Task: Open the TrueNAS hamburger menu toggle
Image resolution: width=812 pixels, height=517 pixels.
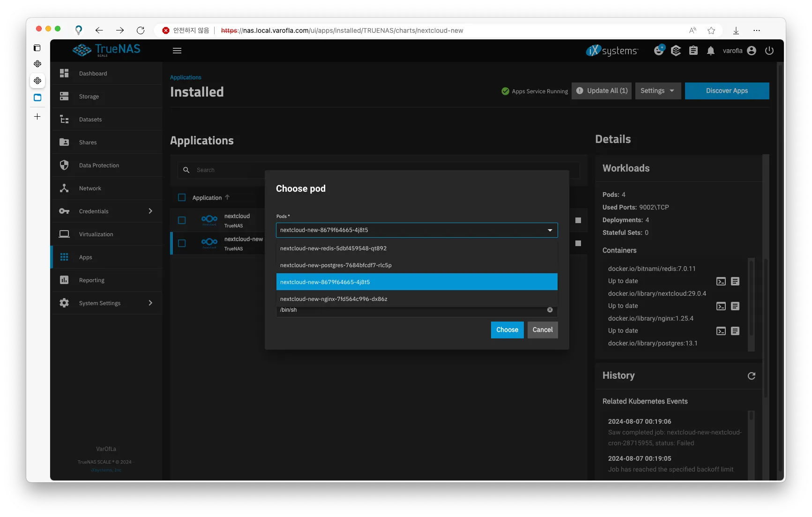Action: pyautogui.click(x=177, y=51)
